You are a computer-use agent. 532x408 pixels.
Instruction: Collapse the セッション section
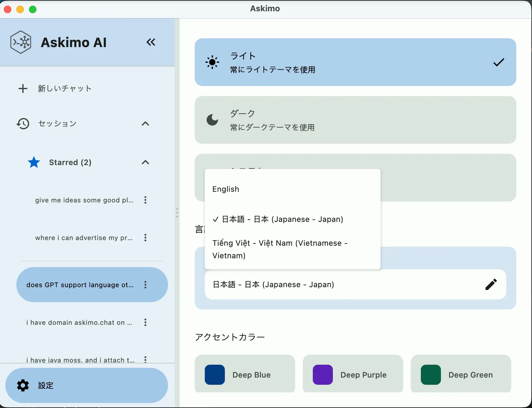[145, 123]
